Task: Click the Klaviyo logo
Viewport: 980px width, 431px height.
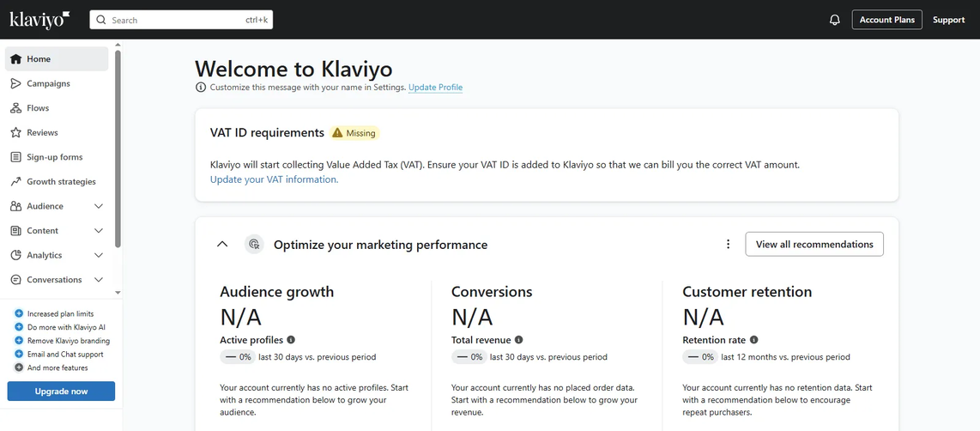Action: [x=39, y=20]
